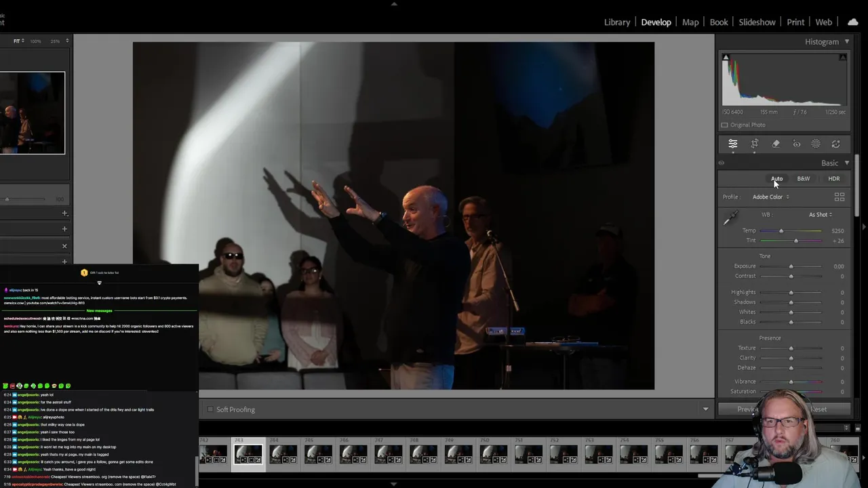Open the profile browser grid icon
The width and height of the screenshot is (868, 488).
coord(840,197)
